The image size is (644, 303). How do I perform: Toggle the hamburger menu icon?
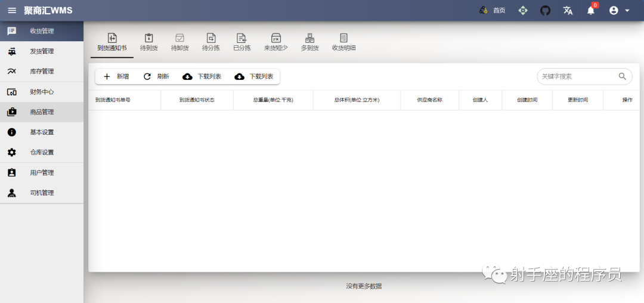pos(12,11)
